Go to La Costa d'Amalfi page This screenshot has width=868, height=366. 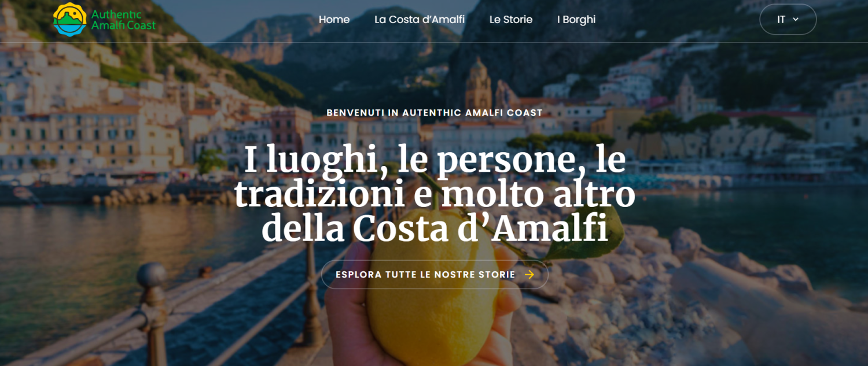click(x=420, y=19)
